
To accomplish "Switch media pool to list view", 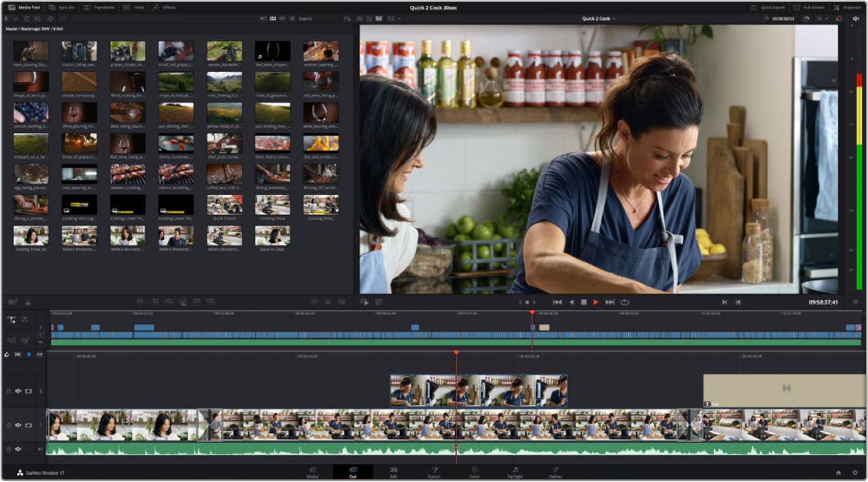I will [x=292, y=18].
